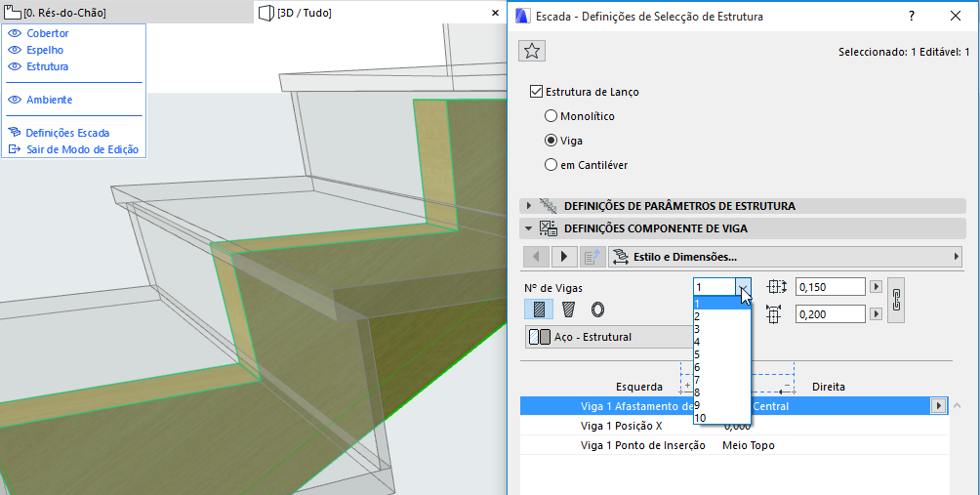Select Viga 1 Posição X row
This screenshot has width=980, height=495.
click(734, 426)
